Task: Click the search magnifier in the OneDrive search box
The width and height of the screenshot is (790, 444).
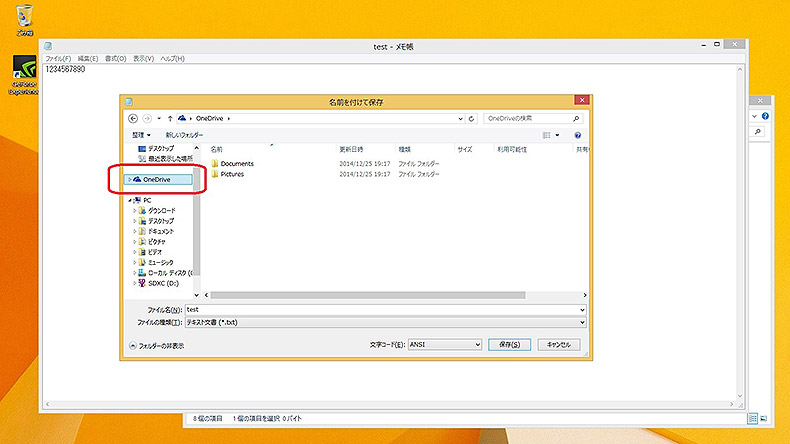Action: coord(576,118)
